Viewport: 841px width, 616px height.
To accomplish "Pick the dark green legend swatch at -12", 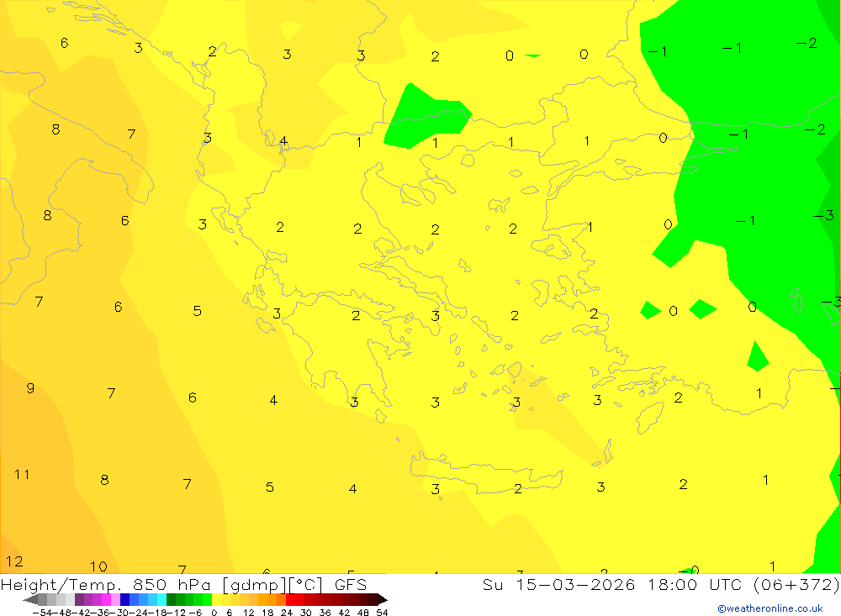I will 171,599.
